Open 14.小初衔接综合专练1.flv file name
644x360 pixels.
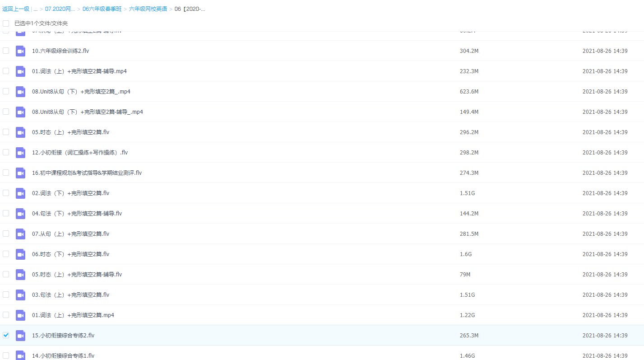click(x=63, y=356)
